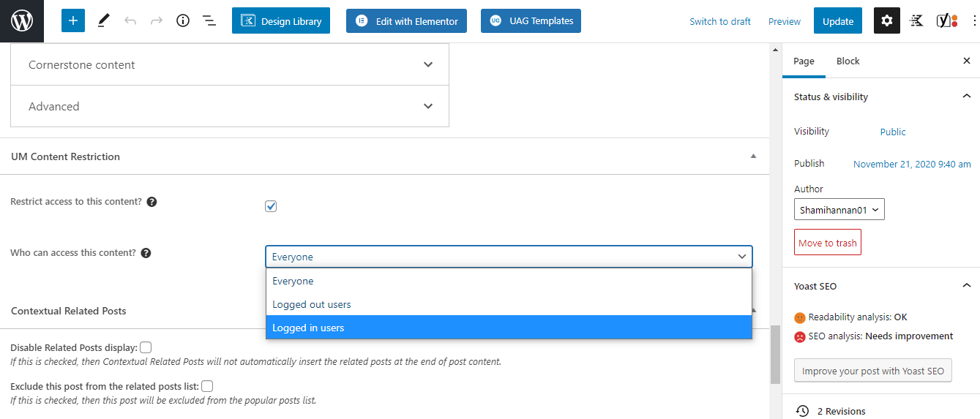Tick Exclude this post from related posts

tap(207, 386)
